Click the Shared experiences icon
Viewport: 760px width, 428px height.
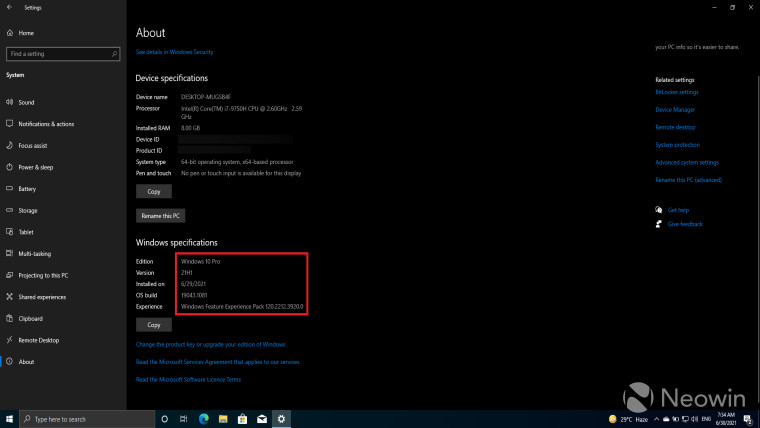(x=10, y=297)
